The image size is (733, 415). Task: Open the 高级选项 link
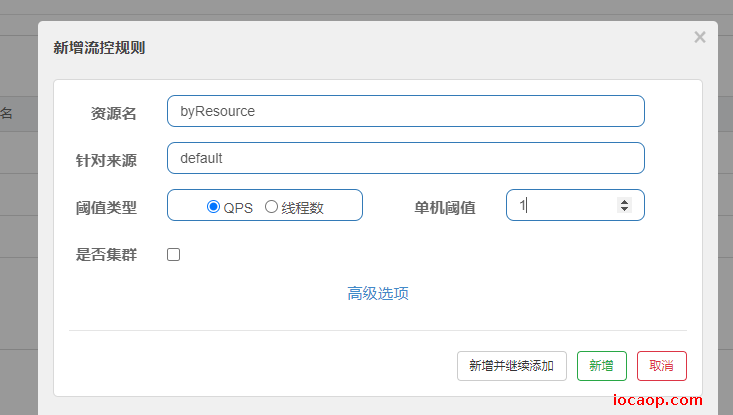[378, 293]
